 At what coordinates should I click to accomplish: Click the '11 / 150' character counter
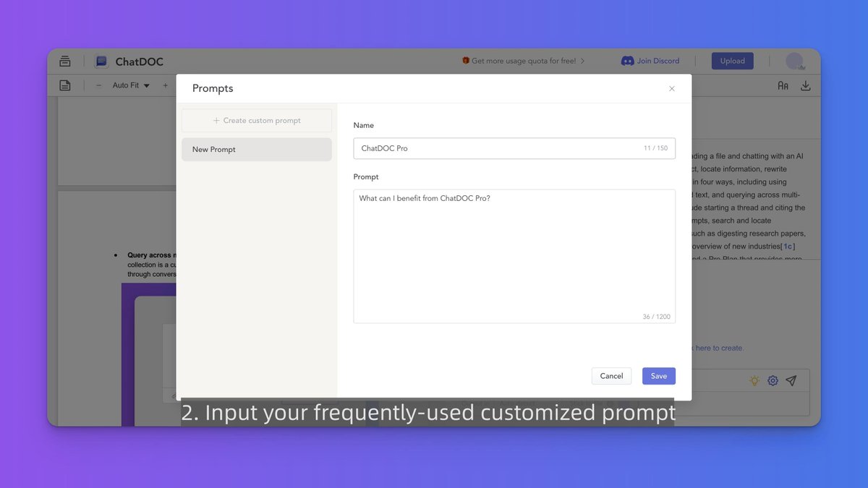[x=656, y=148]
